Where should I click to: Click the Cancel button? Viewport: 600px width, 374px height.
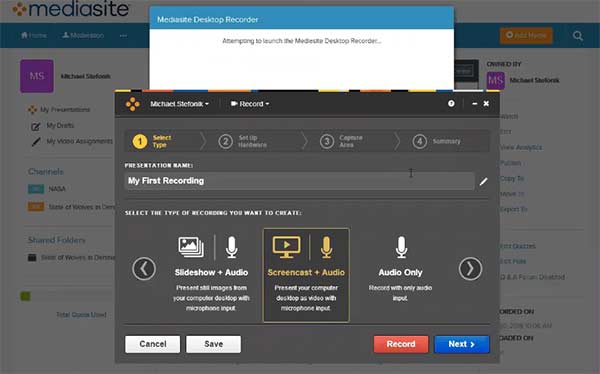153,344
